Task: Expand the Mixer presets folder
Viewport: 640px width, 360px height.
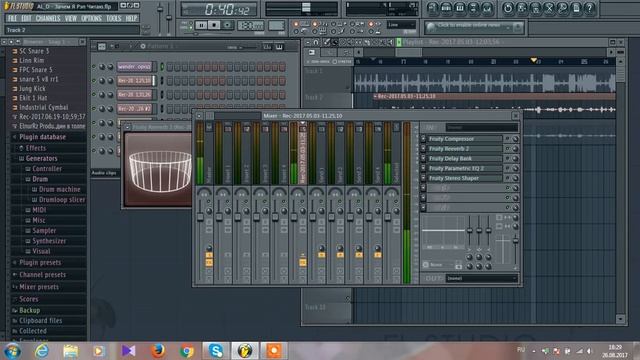Action: coord(38,287)
